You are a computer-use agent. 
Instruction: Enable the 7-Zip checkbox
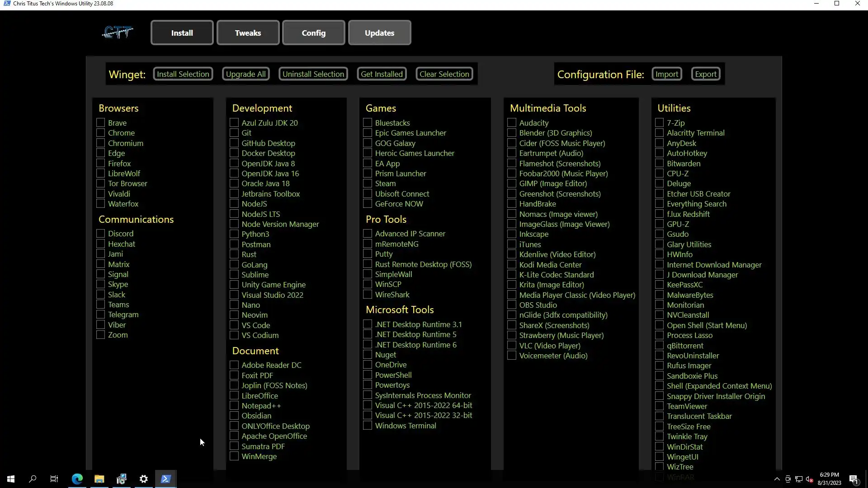(659, 123)
